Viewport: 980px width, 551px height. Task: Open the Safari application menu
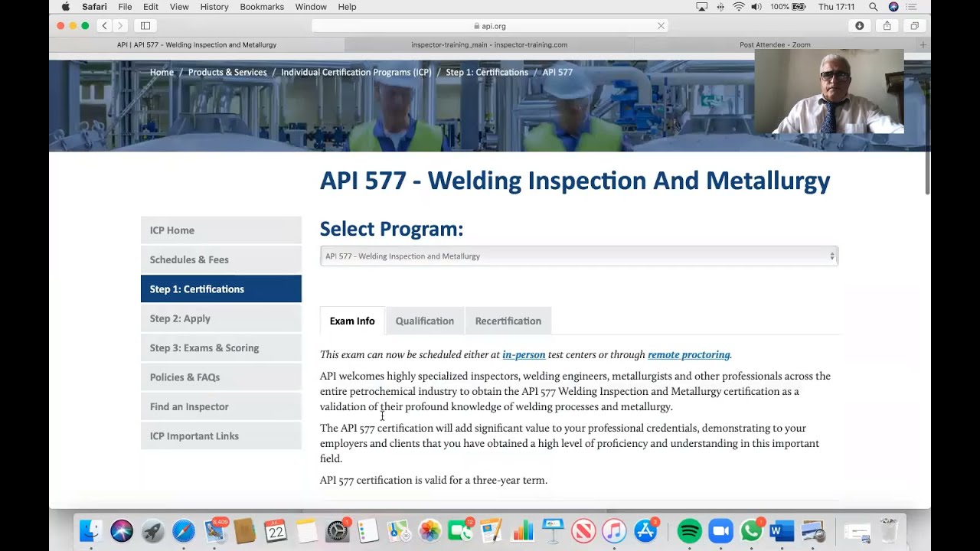point(94,7)
